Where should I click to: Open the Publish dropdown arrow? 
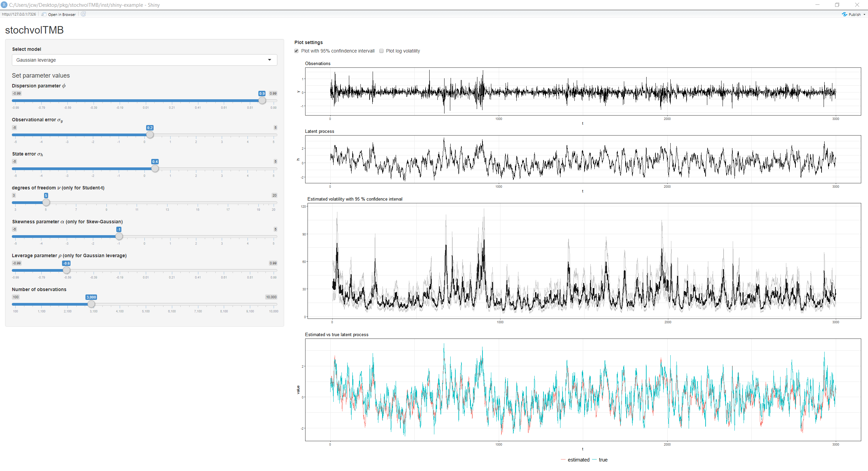864,15
